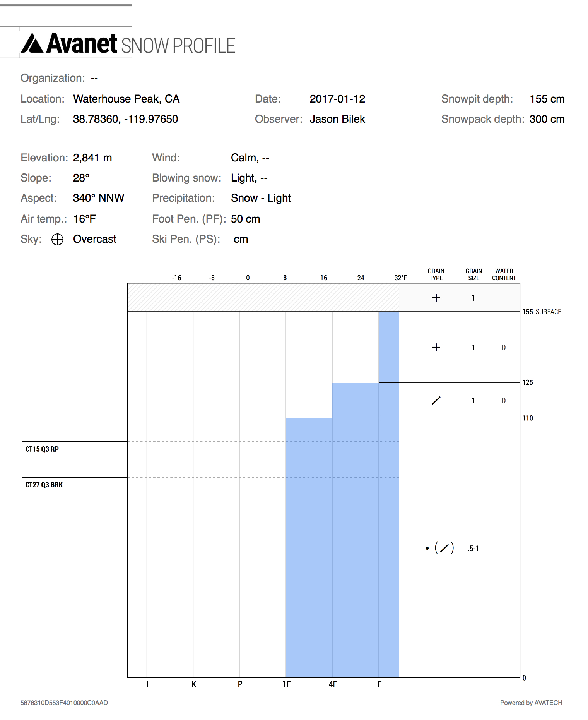This screenshot has height=720, width=588.
Task: Select the plus grain symbol in hatched surface row
Action: (436, 298)
